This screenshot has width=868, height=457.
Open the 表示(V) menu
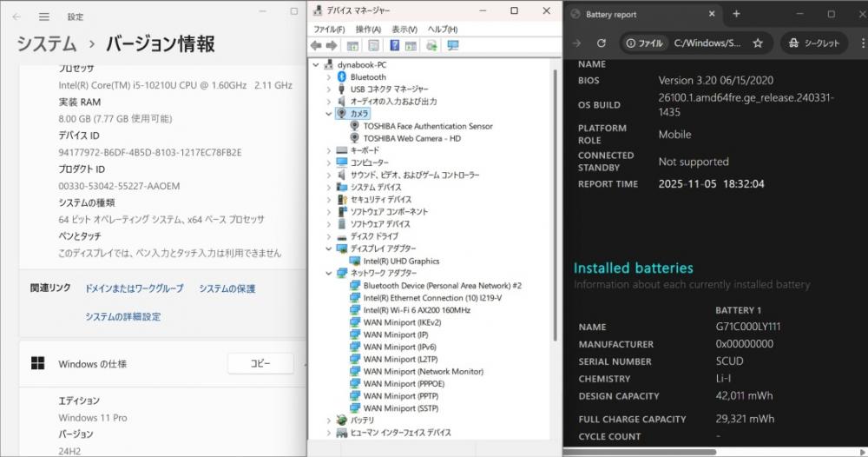click(404, 29)
